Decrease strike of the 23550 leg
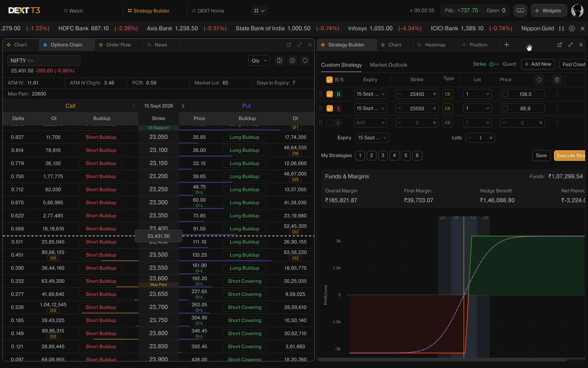The image size is (588, 368). pos(399,109)
